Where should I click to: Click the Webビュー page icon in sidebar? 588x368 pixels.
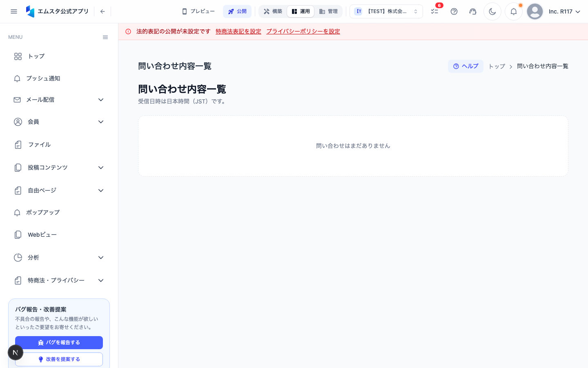click(x=18, y=235)
